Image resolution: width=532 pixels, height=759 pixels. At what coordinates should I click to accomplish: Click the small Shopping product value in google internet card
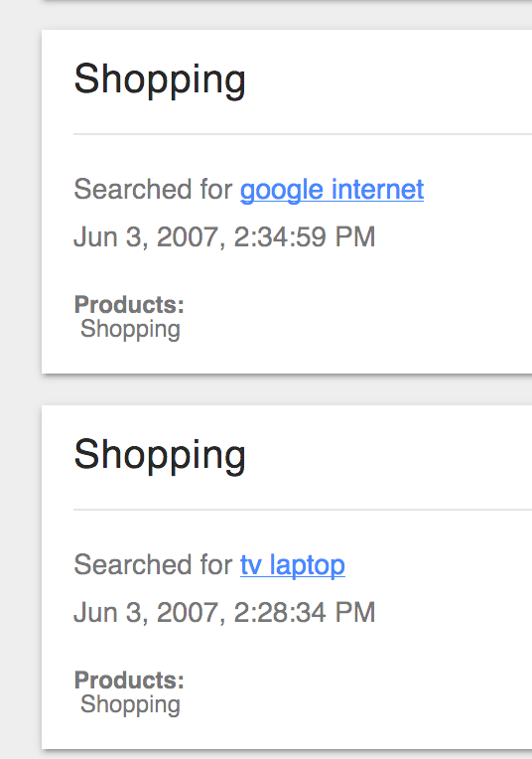click(130, 330)
